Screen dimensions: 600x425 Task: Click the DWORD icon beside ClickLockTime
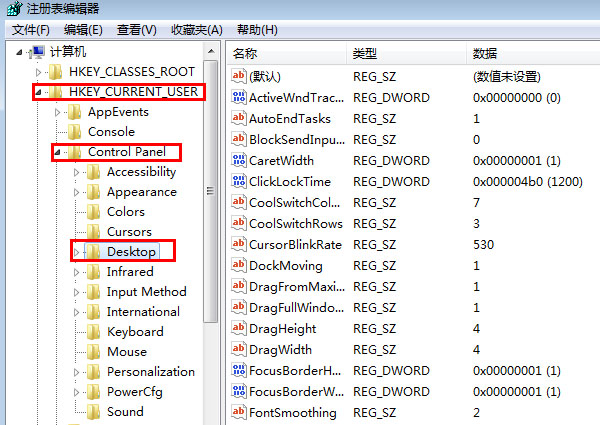pos(238,181)
